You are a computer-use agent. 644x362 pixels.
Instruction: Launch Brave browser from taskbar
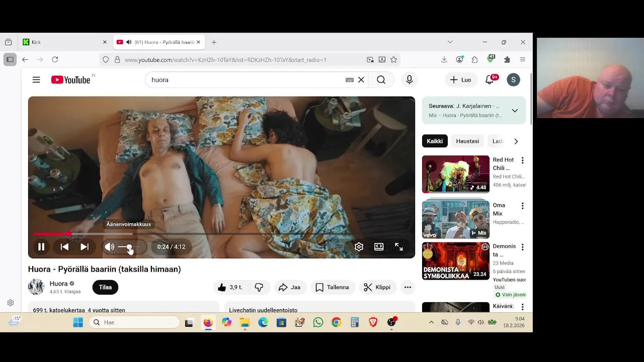(373, 323)
